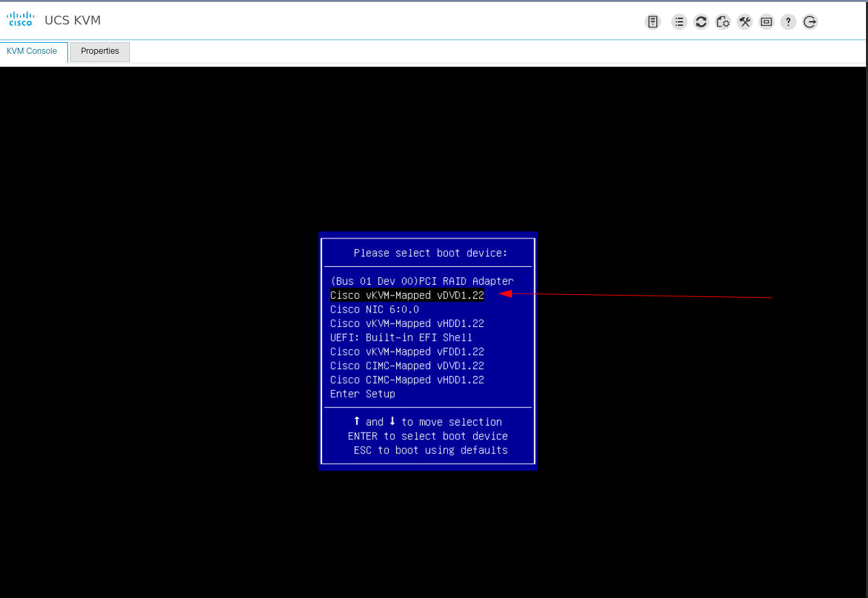Click the exit/logout arrow icon
This screenshot has height=598, width=868.
click(810, 22)
